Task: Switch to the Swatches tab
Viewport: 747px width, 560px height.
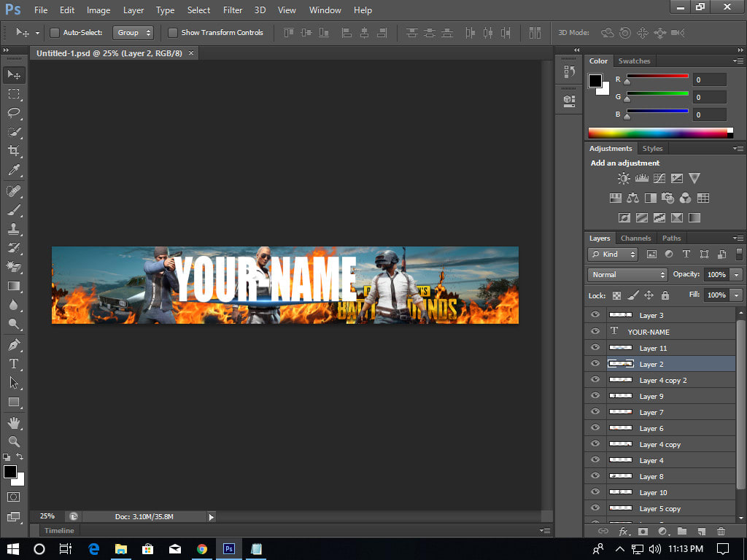Action: pos(634,61)
